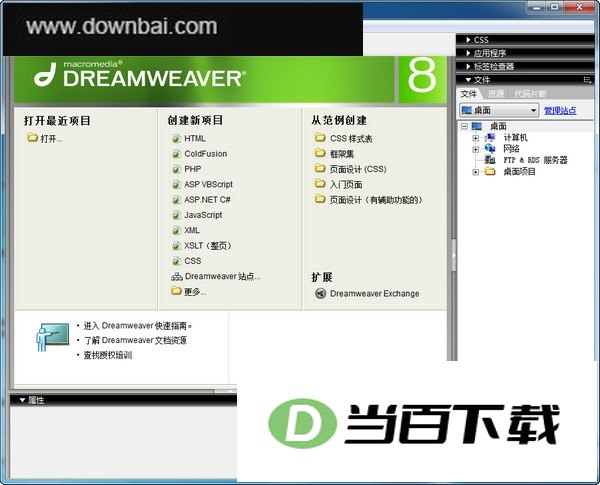
Task: Click the Dreamweaver site icon
Action: click(x=177, y=276)
